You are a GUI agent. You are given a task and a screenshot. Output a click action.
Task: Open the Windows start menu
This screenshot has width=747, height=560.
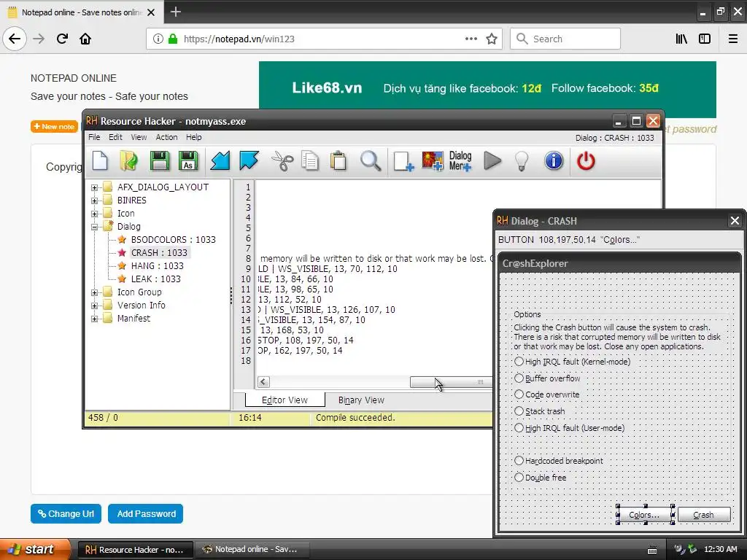click(x=34, y=549)
